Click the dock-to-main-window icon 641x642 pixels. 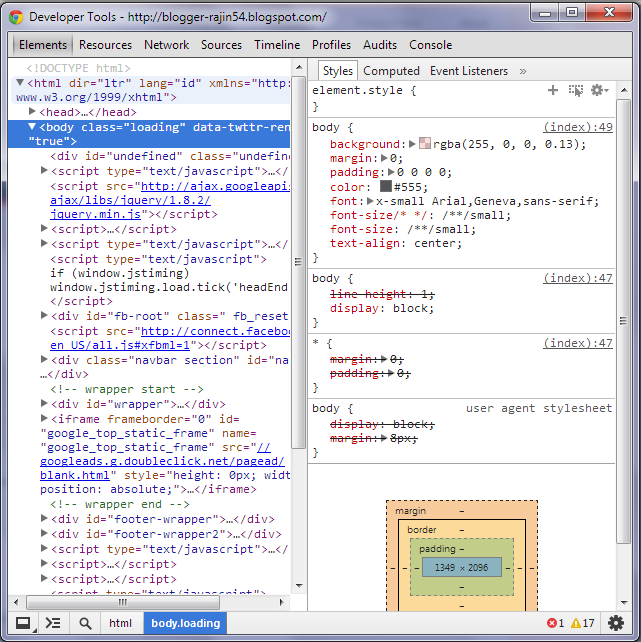[23, 623]
